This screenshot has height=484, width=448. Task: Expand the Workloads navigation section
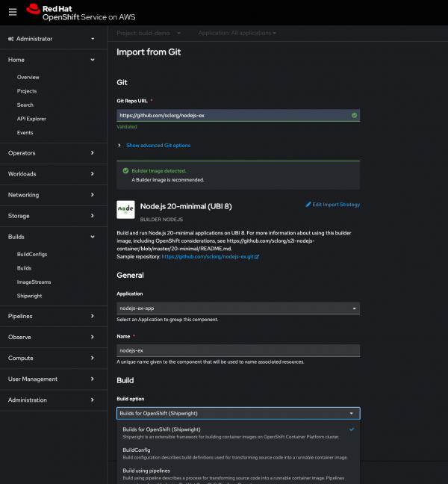[x=52, y=174]
